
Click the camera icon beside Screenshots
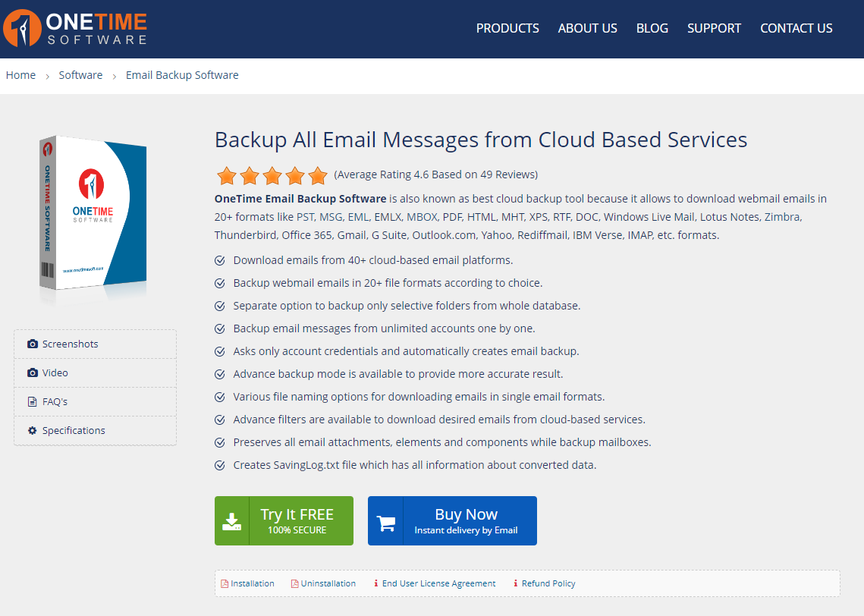[x=32, y=344]
